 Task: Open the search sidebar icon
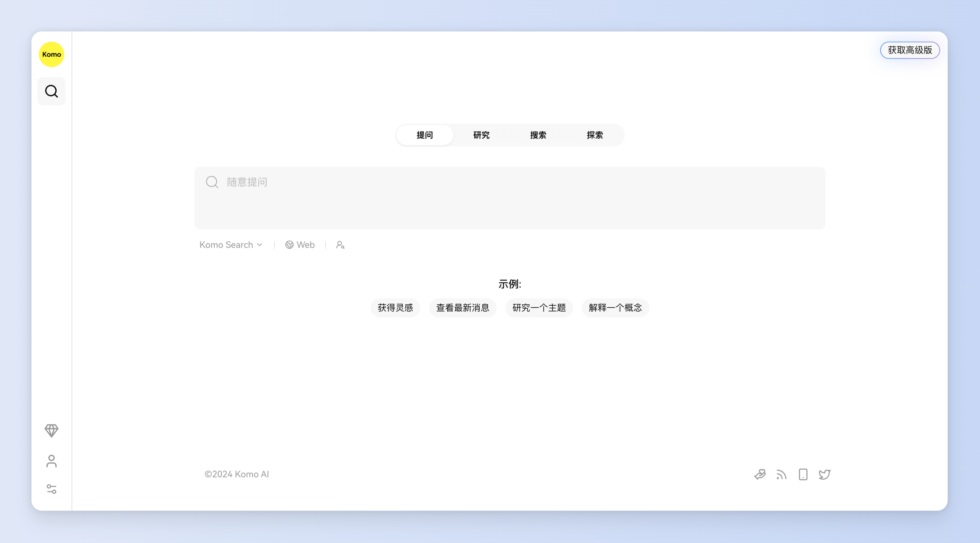pos(51,91)
